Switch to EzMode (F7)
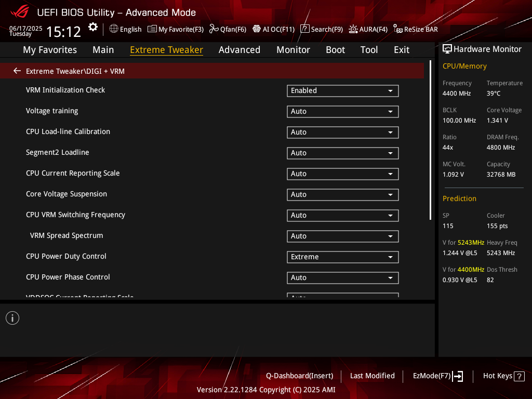Screen dimensions: 532x399 [437, 376]
